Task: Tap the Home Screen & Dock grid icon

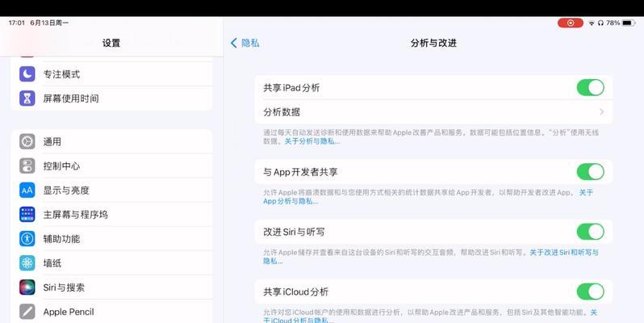Action: click(27, 215)
